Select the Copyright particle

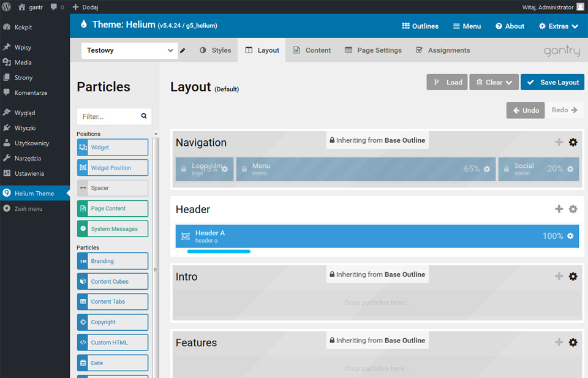(113, 322)
